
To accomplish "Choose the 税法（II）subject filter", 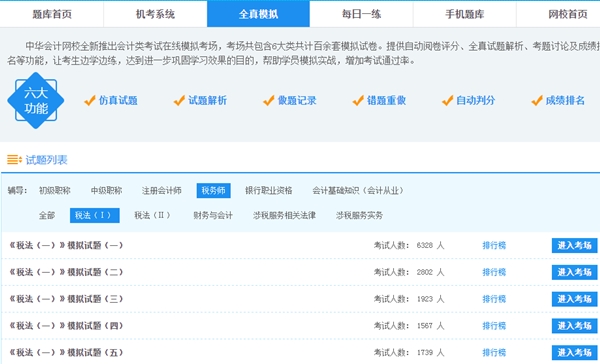I will coord(152,215).
